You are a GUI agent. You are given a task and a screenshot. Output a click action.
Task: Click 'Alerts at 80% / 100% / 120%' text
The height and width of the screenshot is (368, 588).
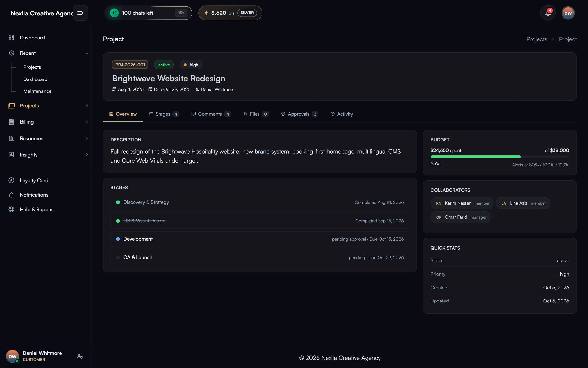[x=540, y=165]
